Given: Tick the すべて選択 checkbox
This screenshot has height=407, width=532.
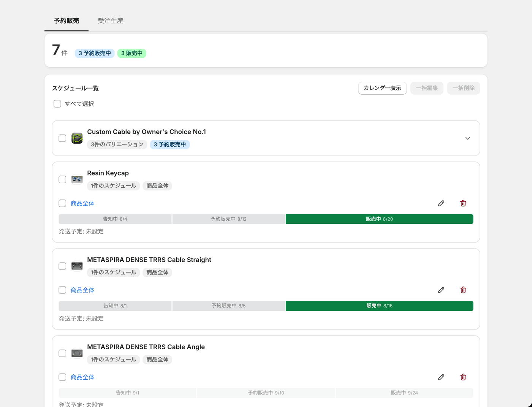Looking at the screenshot, I should (x=57, y=104).
